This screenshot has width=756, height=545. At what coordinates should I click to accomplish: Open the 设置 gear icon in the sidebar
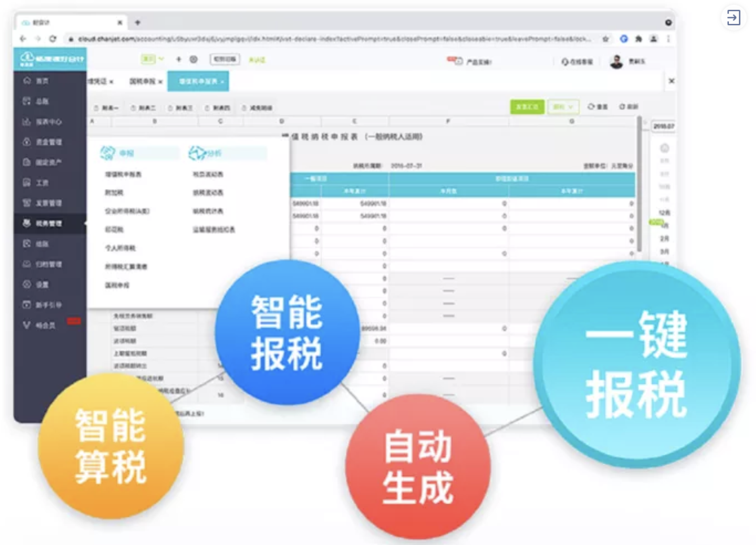(27, 284)
